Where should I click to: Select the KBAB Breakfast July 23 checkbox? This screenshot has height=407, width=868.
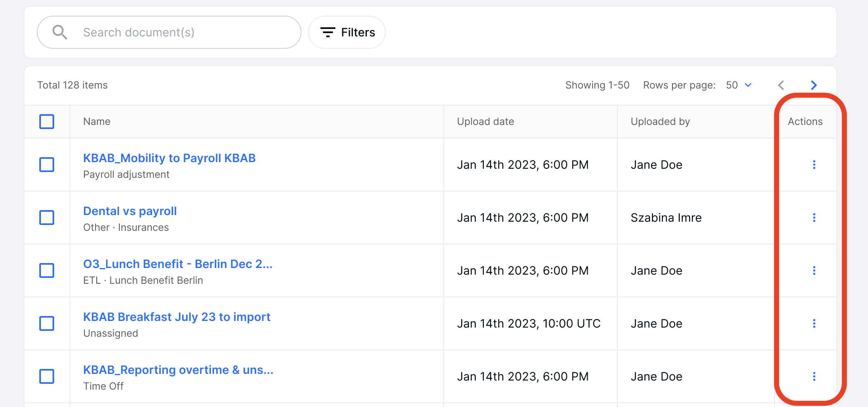tap(47, 323)
